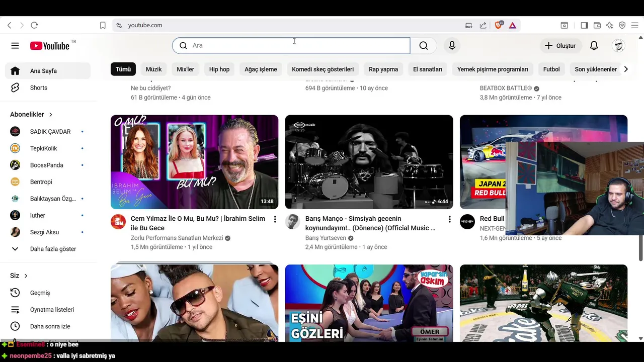Open the browser share icon

click(x=483, y=25)
